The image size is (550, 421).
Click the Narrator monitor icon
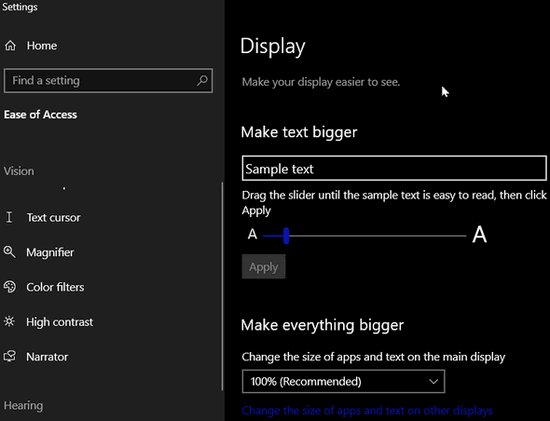(9, 356)
